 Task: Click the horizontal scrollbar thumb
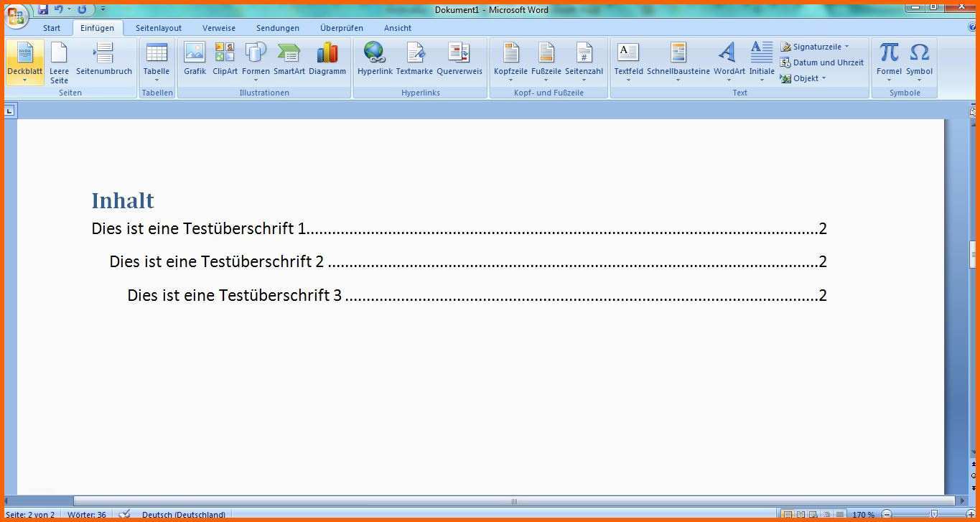pyautogui.click(x=514, y=501)
